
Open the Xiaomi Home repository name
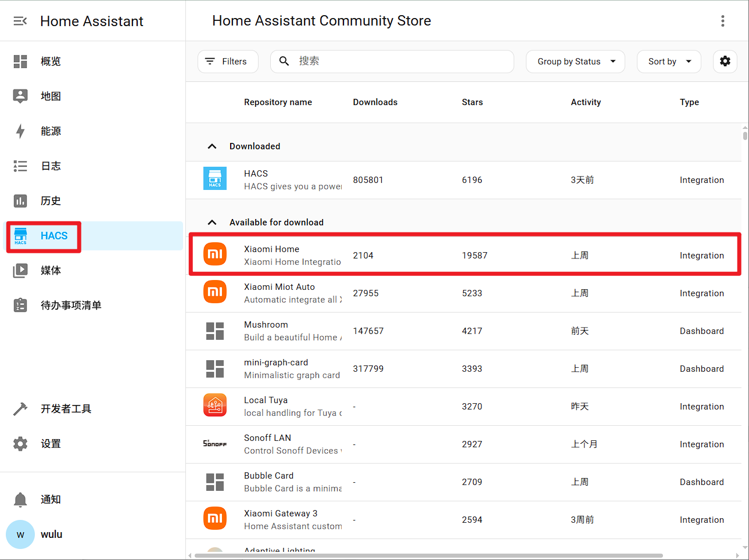[x=271, y=249]
